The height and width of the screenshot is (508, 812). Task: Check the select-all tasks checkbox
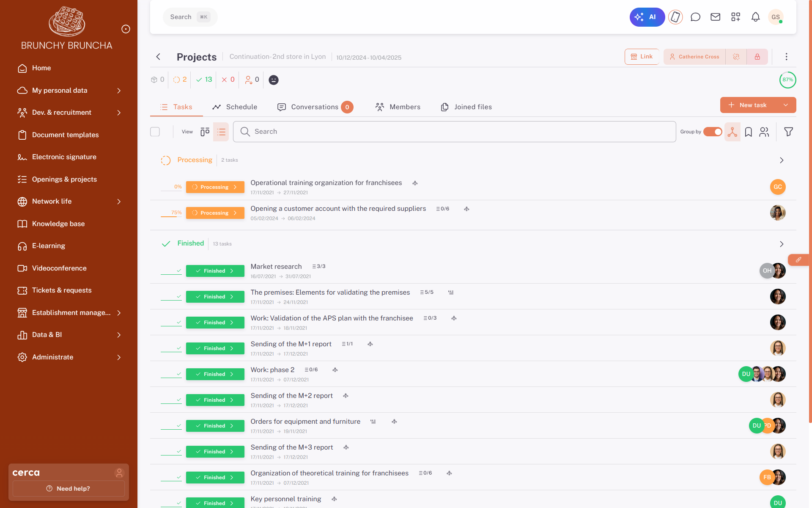point(155,132)
